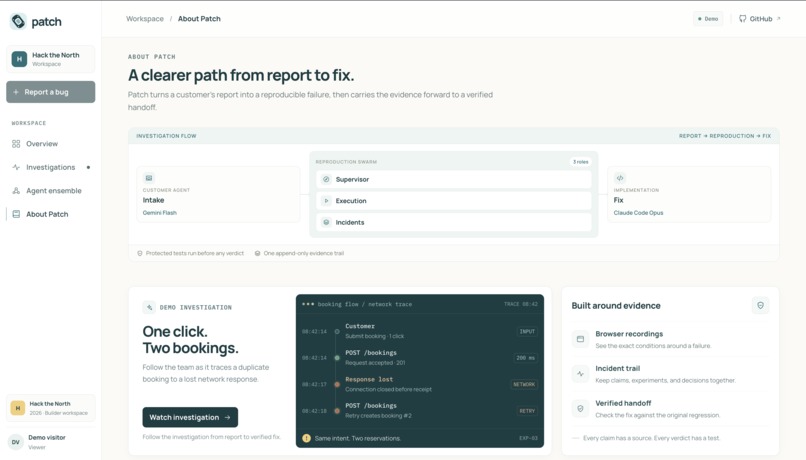This screenshot has width=806, height=460.
Task: Click the Fix code brackets icon
Action: click(620, 178)
